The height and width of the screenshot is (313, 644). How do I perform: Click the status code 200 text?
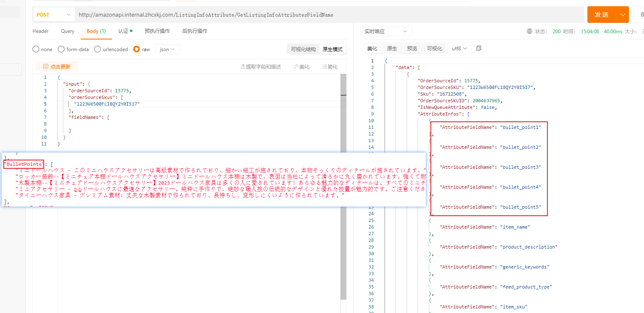point(557,31)
